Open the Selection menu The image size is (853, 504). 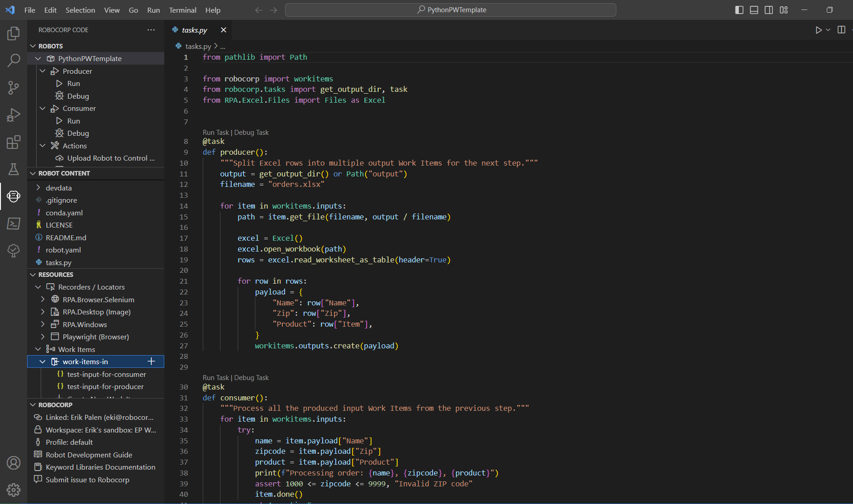(80, 10)
